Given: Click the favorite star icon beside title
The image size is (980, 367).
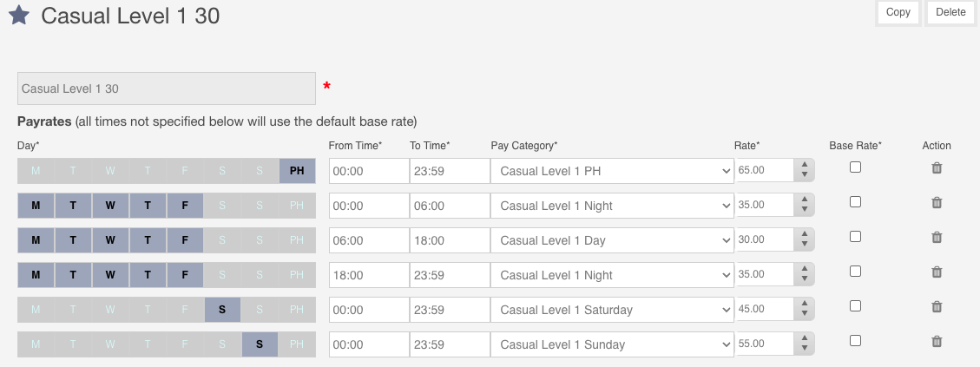Looking at the screenshot, I should 19,15.
